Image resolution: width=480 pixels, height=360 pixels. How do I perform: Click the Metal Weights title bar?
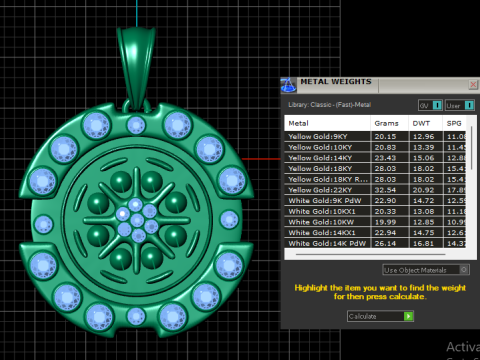[x=380, y=85]
